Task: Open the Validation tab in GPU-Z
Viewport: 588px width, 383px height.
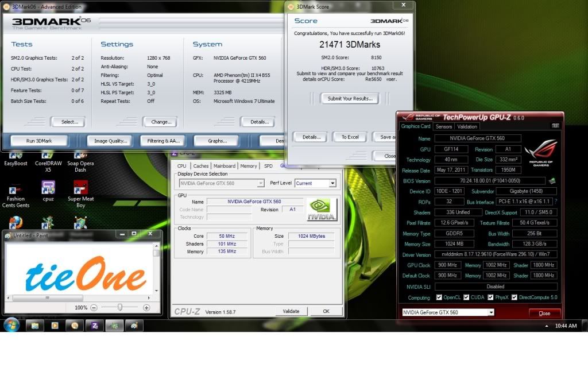Action: click(x=467, y=126)
